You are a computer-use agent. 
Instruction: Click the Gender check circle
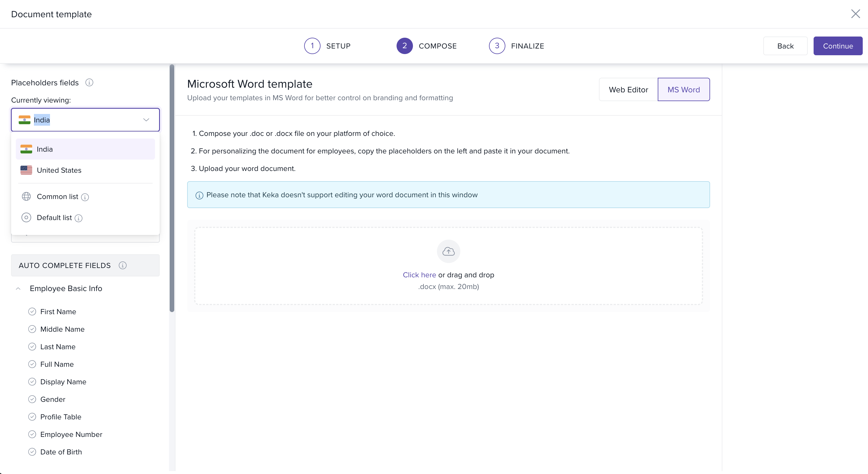pos(32,399)
